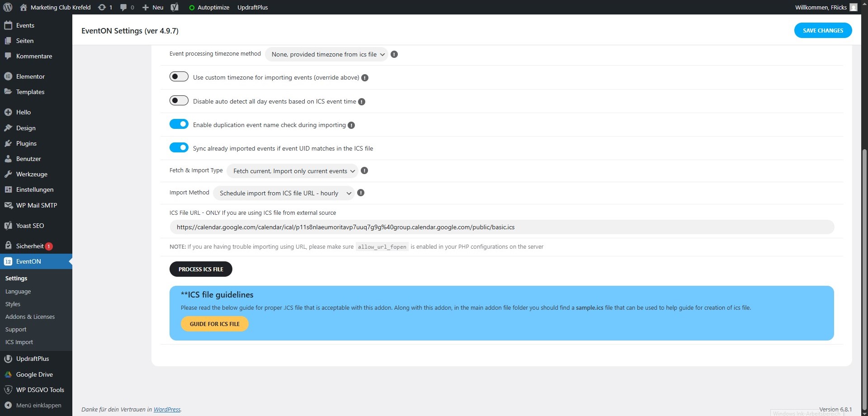
Task: Open the user avatar for FRicks
Action: pyautogui.click(x=854, y=7)
